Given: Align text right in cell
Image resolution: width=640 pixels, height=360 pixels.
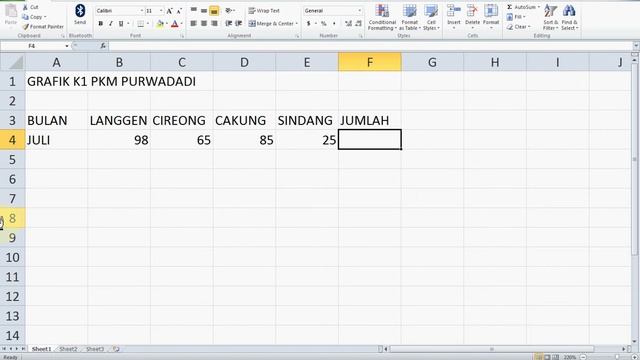Looking at the screenshot, I should [x=214, y=24].
